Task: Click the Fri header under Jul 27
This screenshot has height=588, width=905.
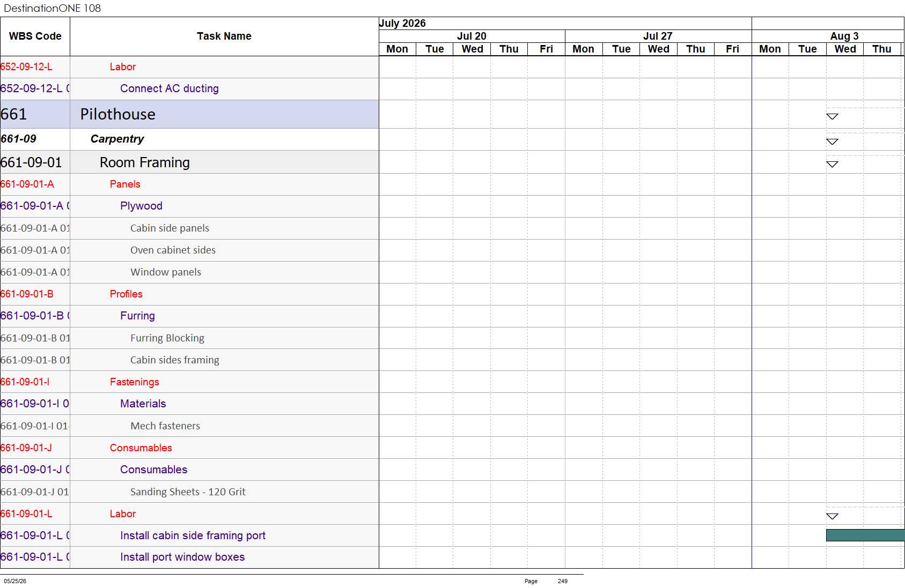Action: pyautogui.click(x=733, y=49)
